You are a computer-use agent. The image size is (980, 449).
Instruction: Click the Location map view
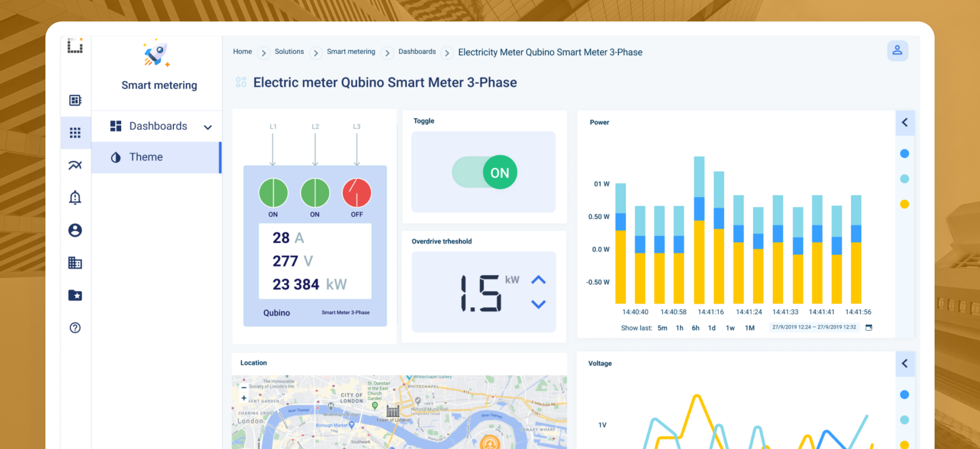pyautogui.click(x=399, y=412)
